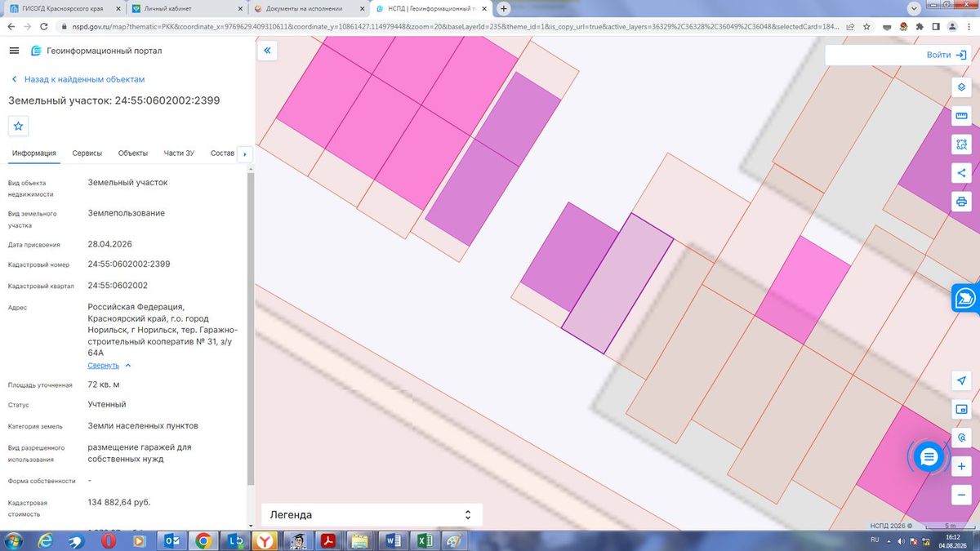Click the 134 882,64 руб. cadastral value
Viewport: 980px width, 551px height.
click(119, 502)
